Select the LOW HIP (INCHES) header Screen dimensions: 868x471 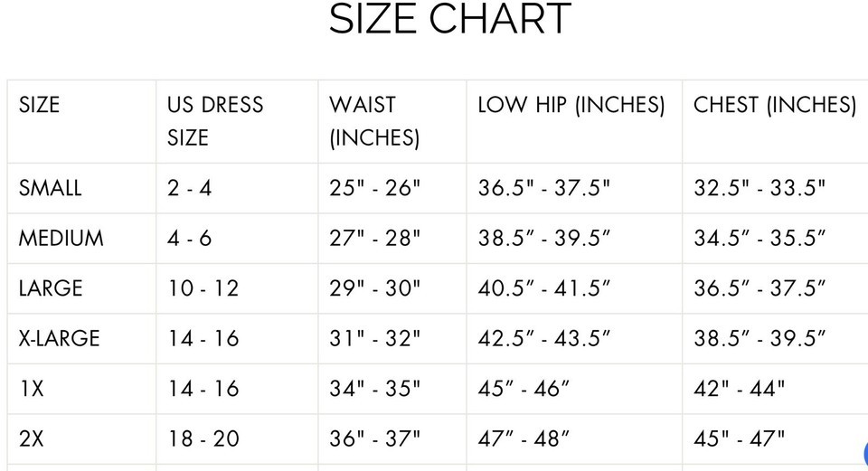click(x=571, y=105)
